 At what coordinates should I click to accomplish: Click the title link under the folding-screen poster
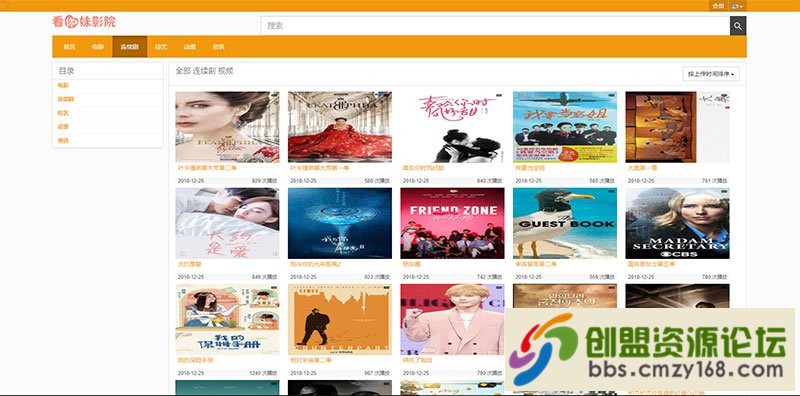click(642, 168)
